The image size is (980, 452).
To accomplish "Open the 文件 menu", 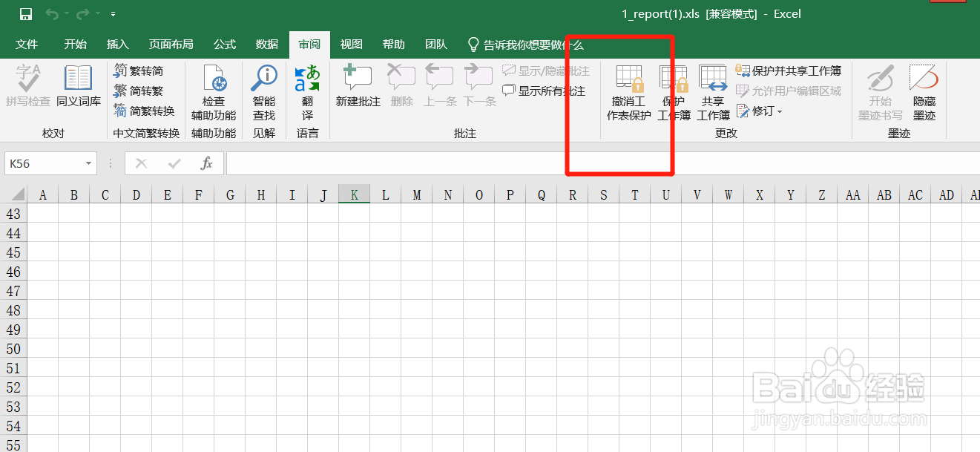I will pyautogui.click(x=27, y=44).
